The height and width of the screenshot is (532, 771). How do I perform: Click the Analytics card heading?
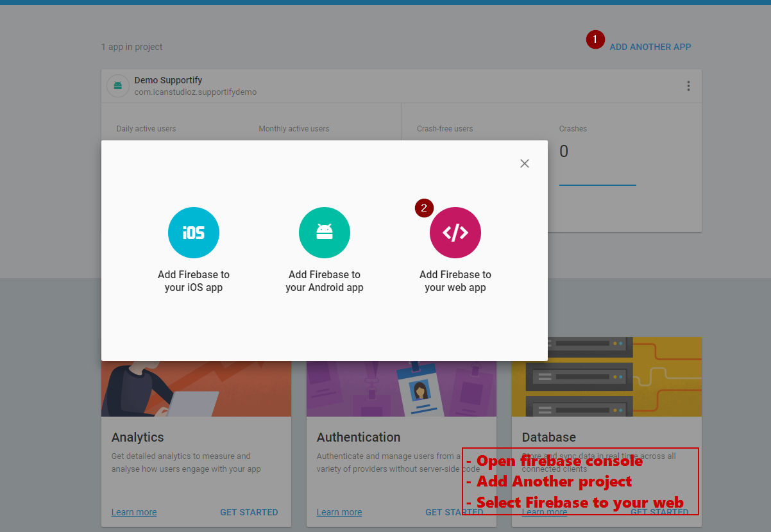138,437
